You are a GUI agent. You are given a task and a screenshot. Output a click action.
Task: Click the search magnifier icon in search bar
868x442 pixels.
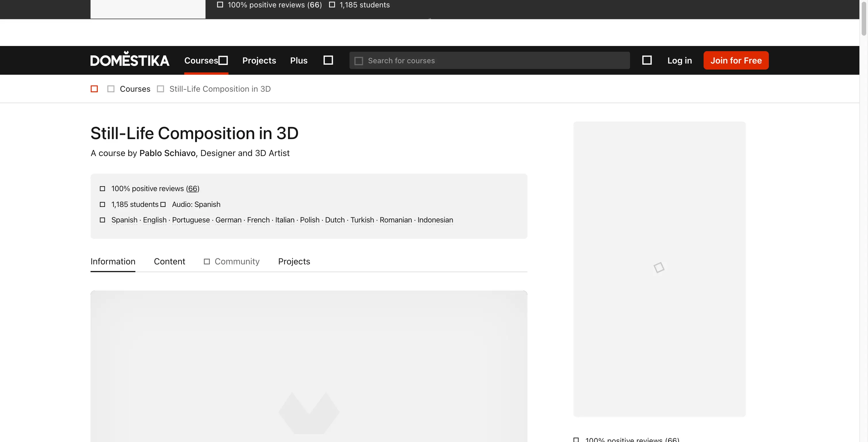pyautogui.click(x=358, y=61)
